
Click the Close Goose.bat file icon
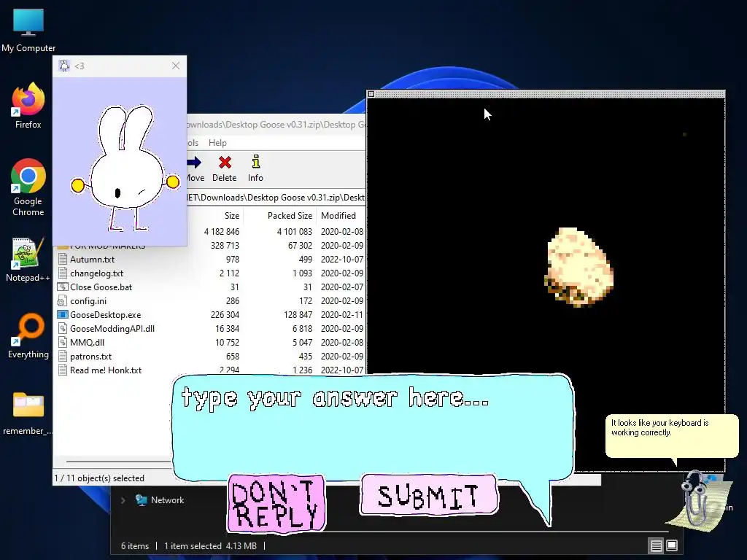63,287
